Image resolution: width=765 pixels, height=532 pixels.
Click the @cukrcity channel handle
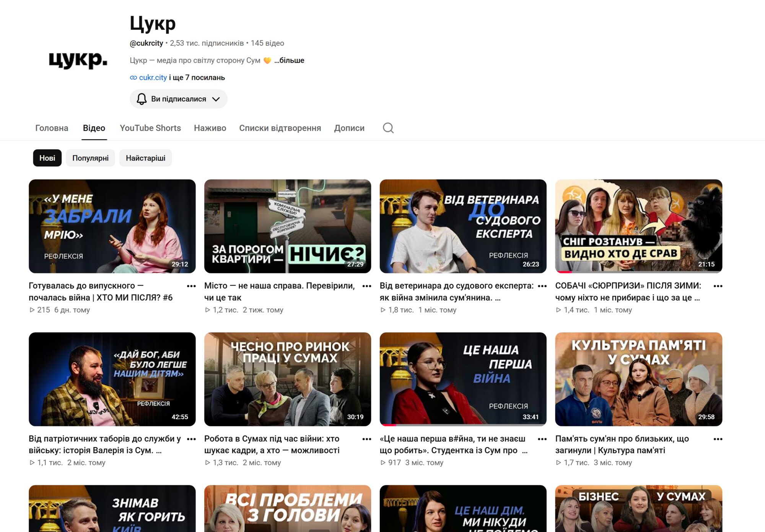coord(146,43)
